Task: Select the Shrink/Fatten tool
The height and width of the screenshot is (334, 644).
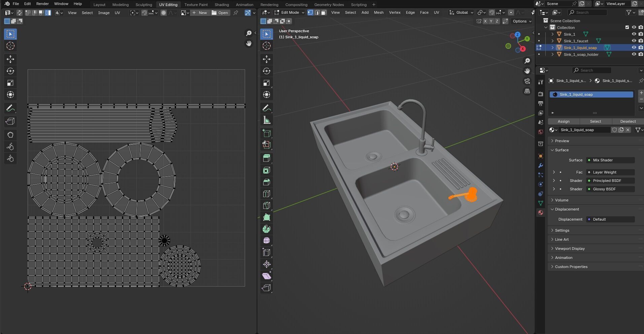Action: [x=267, y=264]
